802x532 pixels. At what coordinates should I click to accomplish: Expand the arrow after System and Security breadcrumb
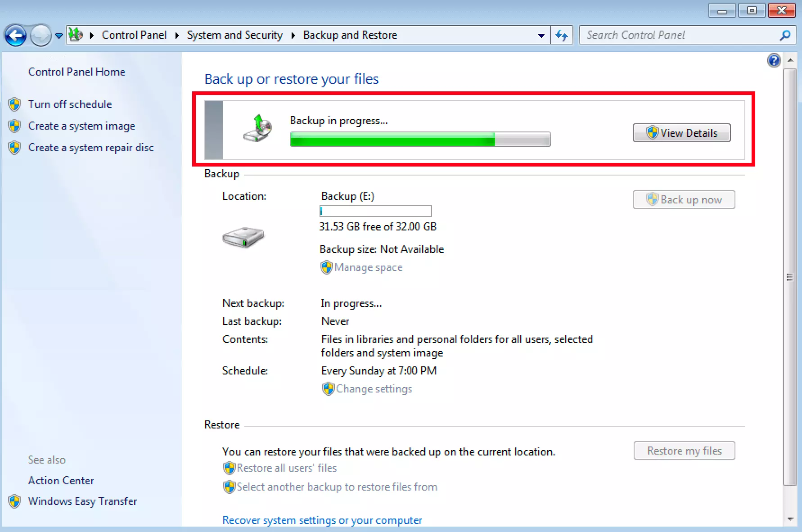[x=293, y=35]
